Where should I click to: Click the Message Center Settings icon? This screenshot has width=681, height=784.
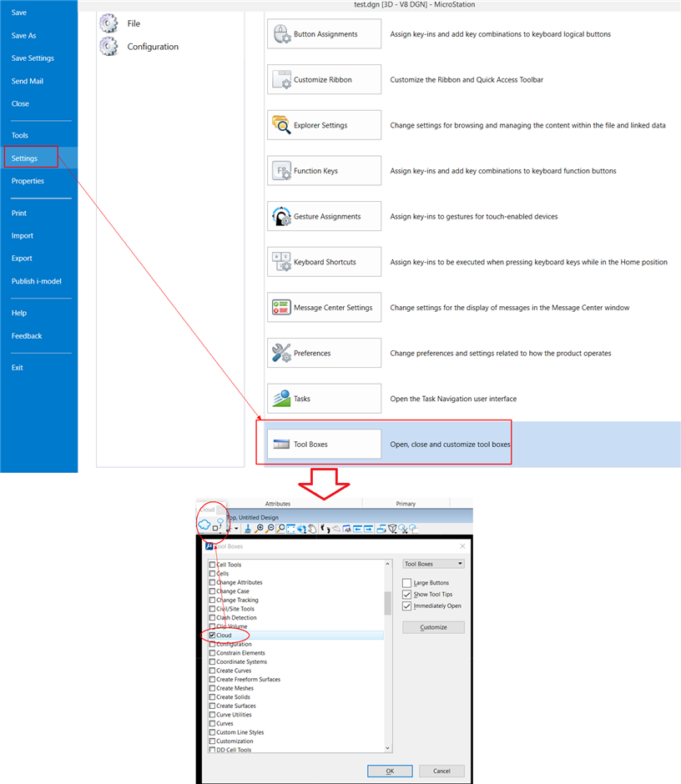(x=282, y=307)
